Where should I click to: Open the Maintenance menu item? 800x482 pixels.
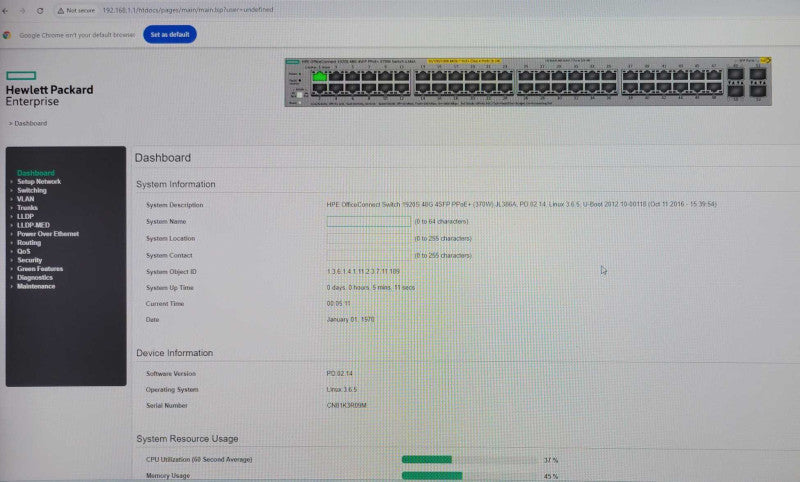point(36,286)
